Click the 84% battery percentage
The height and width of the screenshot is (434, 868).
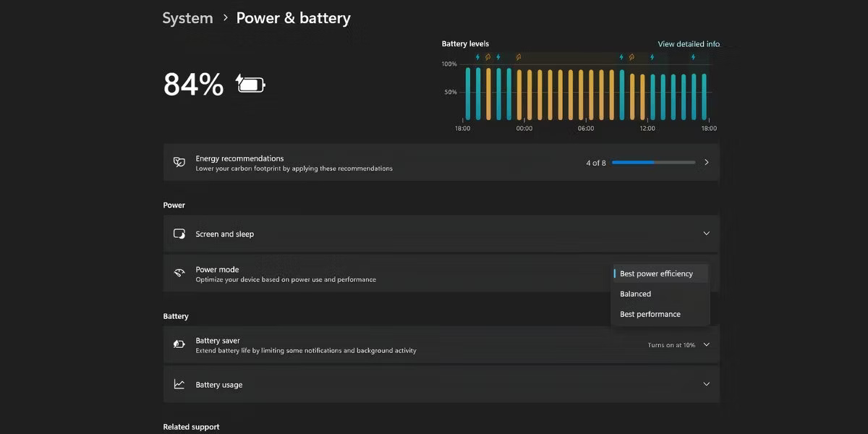click(194, 85)
